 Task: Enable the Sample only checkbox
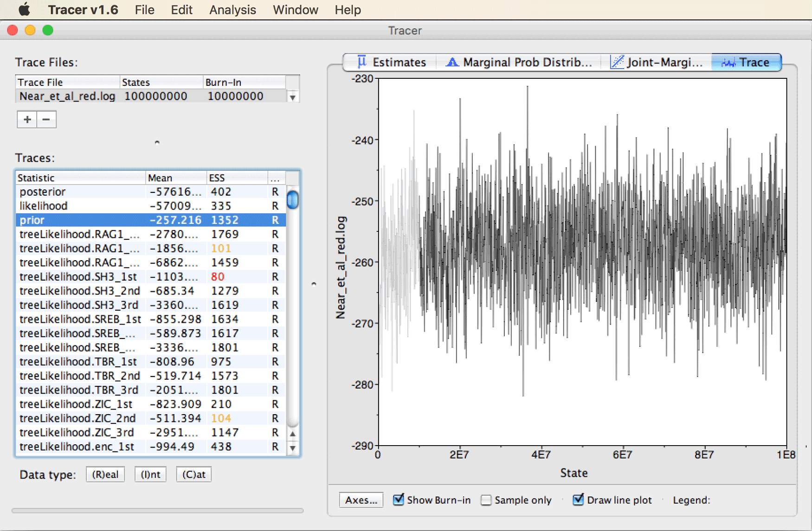coord(486,500)
